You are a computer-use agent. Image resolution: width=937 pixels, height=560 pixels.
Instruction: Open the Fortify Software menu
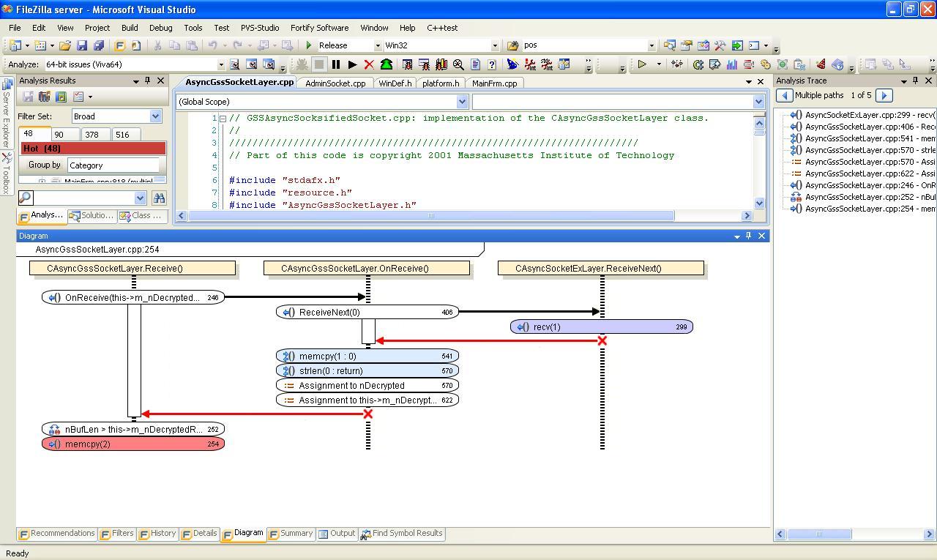click(x=320, y=28)
